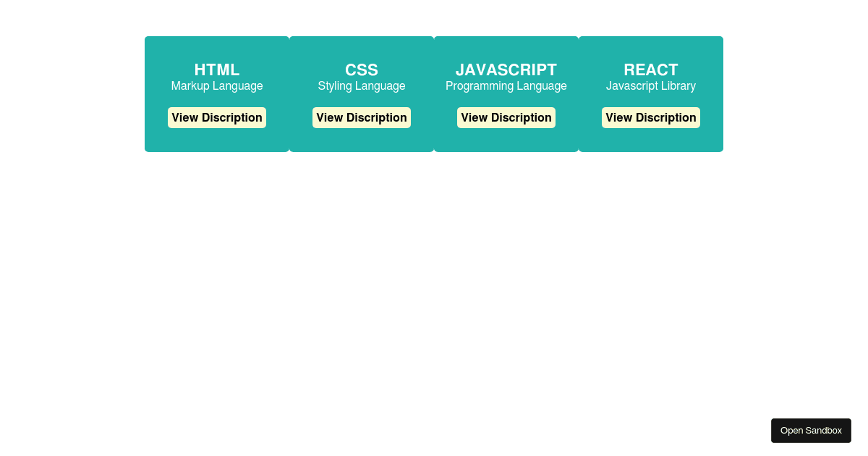Click the Styling Language subtitle

pyautogui.click(x=362, y=86)
